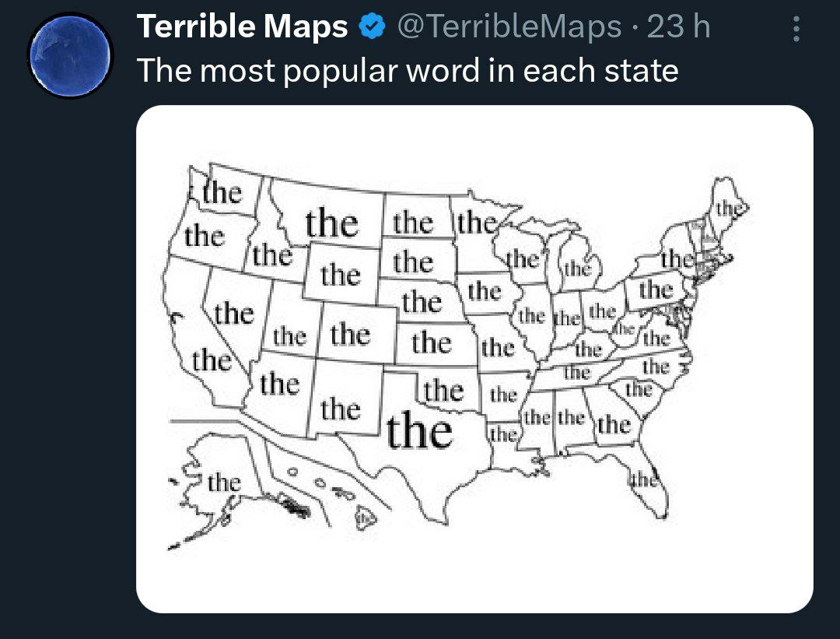Image resolution: width=840 pixels, height=639 pixels.
Task: Click the "the" label on Washington state
Action: click(x=223, y=193)
